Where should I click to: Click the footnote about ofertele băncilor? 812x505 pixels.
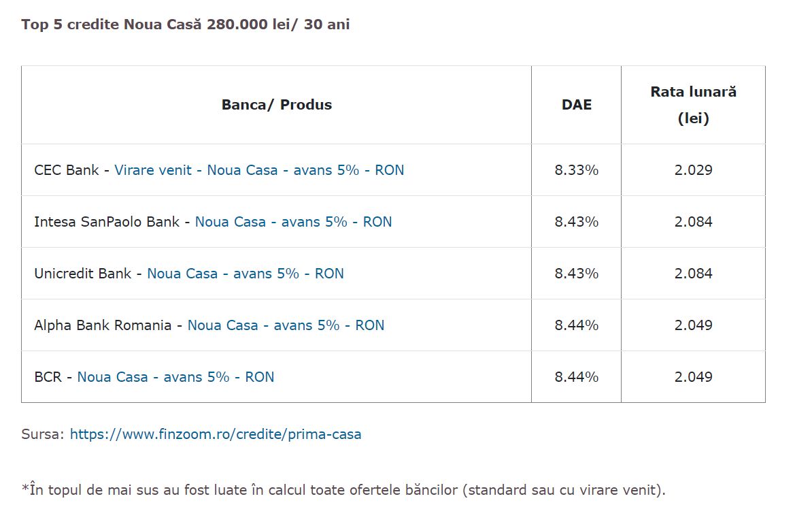click(x=343, y=490)
